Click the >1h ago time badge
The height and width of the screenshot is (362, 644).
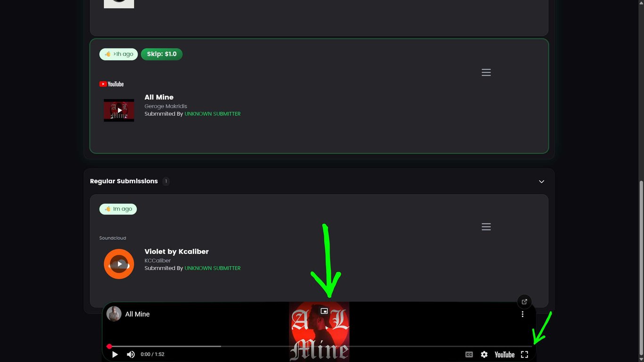click(x=119, y=54)
